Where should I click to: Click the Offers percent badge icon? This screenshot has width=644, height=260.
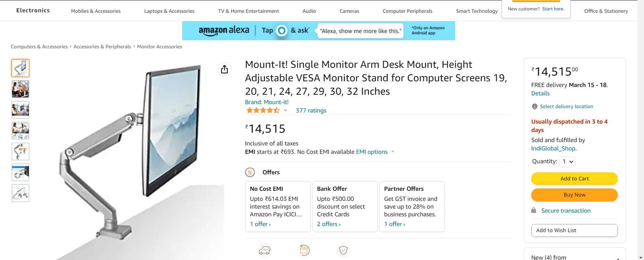click(x=250, y=172)
